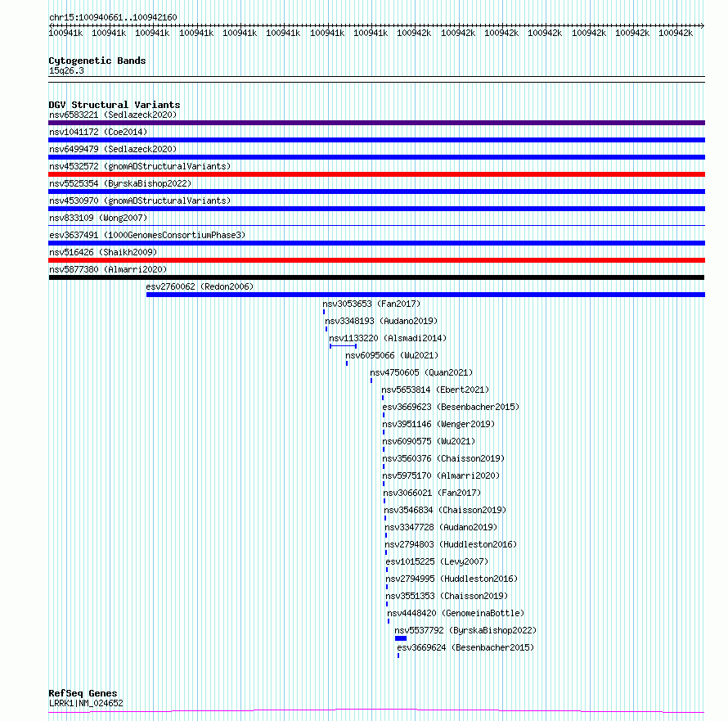Select the short blue nsv5537792 bar
The width and height of the screenshot is (728, 721).
[x=401, y=638]
